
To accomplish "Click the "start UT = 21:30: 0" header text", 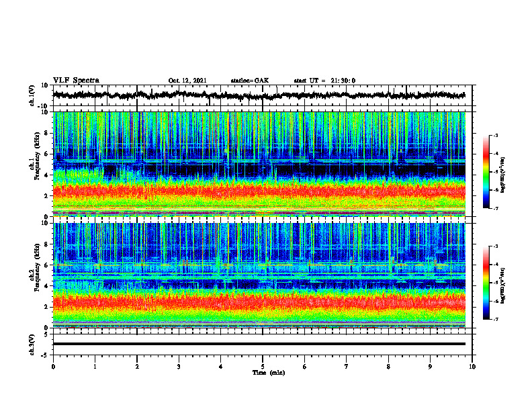I will pos(324,81).
